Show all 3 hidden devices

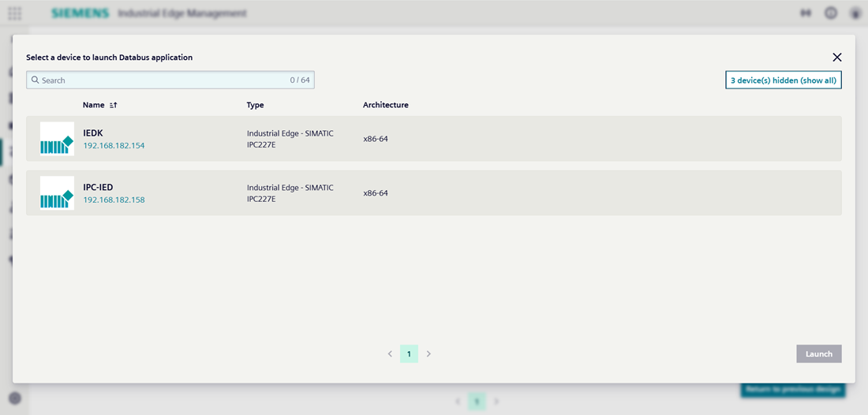tap(784, 80)
